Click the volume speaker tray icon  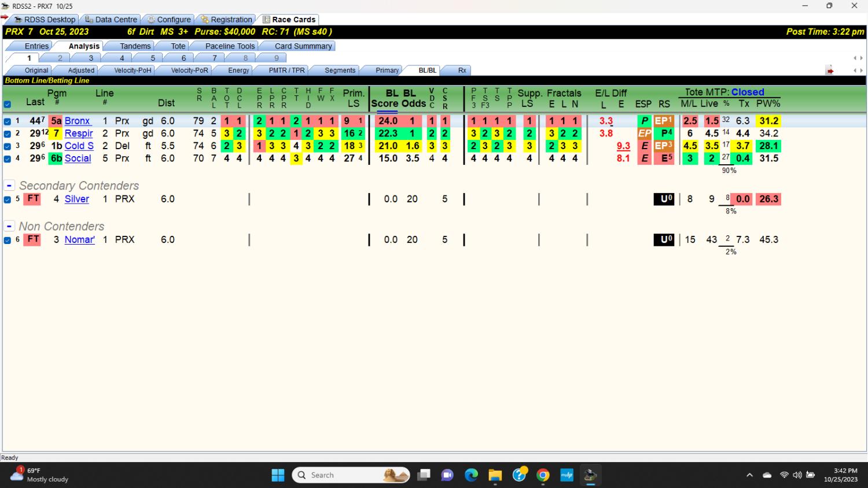pos(797,475)
